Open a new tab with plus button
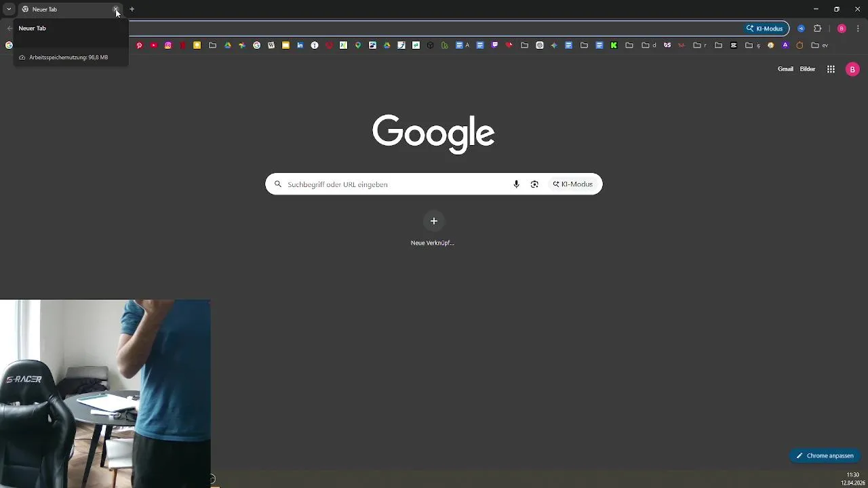 pos(132,9)
